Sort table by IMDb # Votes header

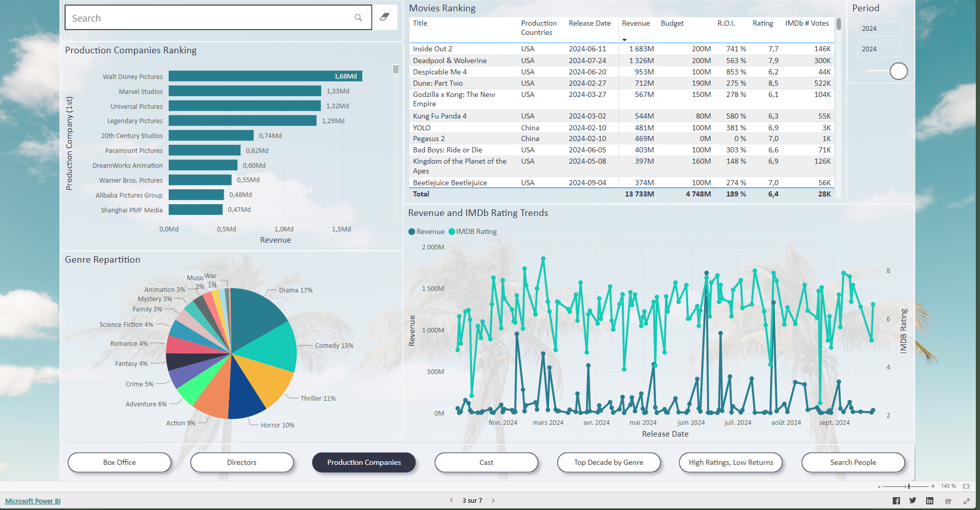[x=807, y=23]
